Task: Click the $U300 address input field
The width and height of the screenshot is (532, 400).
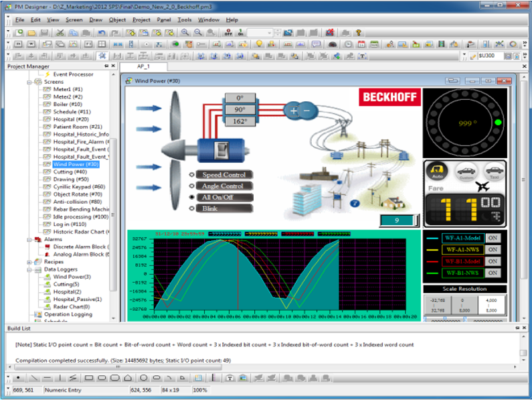Action: tap(490, 56)
